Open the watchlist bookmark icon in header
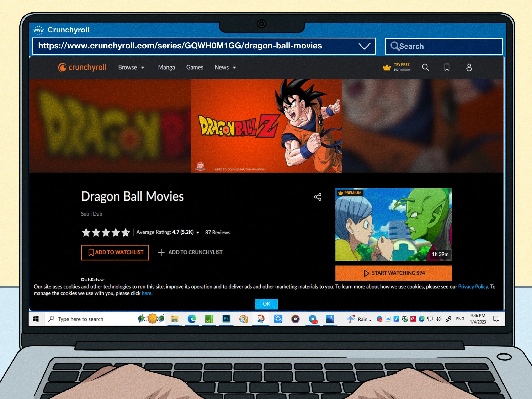Screen dimensions: 532x399 click(x=447, y=68)
